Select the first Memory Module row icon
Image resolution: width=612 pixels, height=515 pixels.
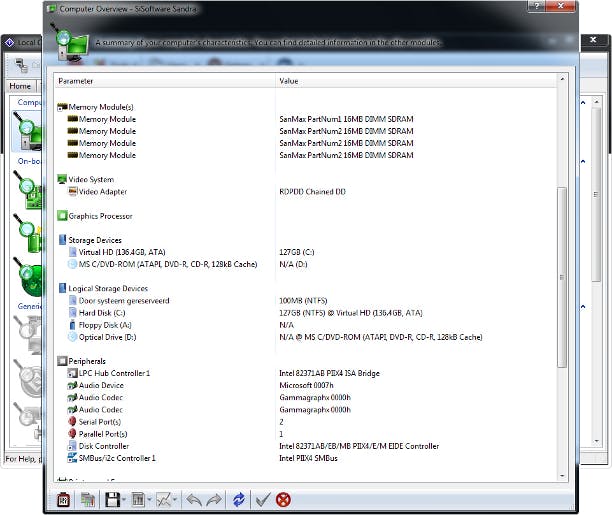[x=73, y=119]
